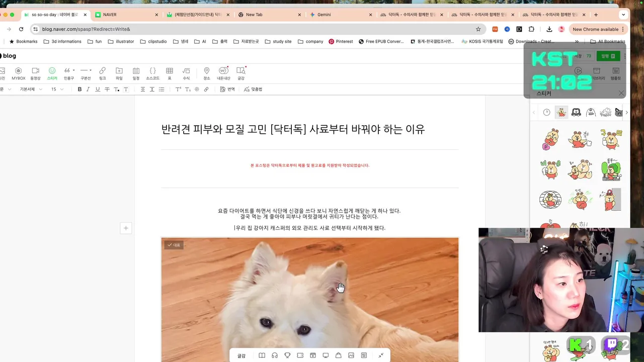644x362 pixels.
Task: Open 내돈내산 purchase tool
Action: pos(223,73)
